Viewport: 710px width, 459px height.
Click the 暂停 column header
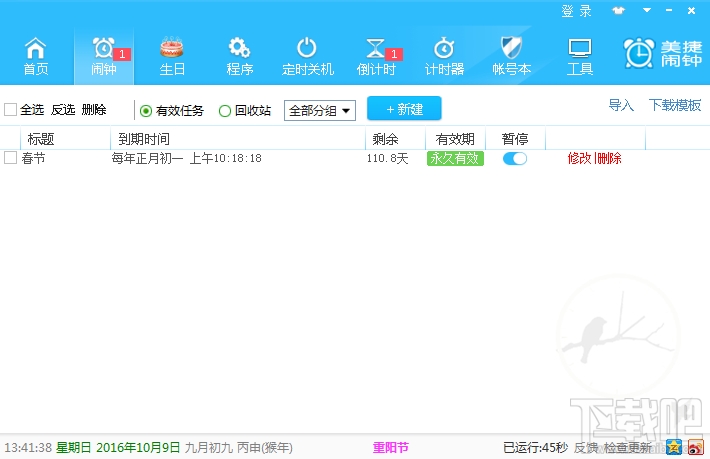point(515,139)
